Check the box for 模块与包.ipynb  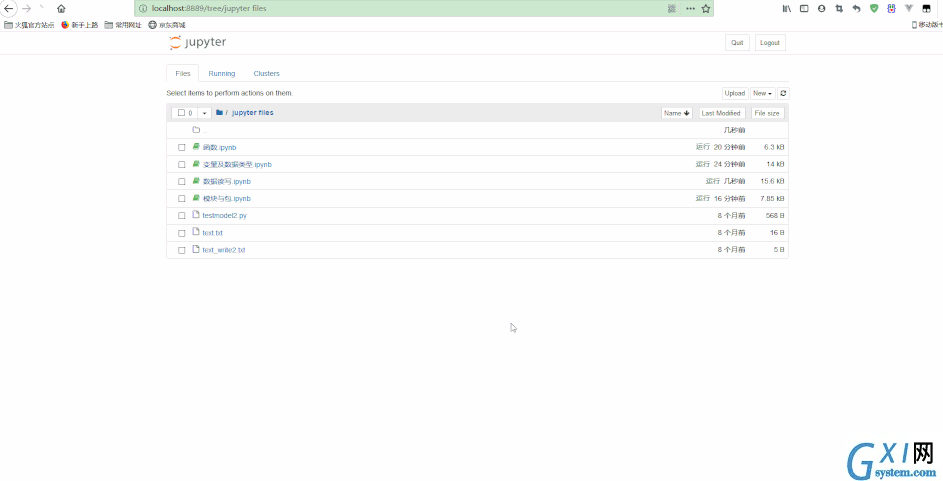[x=182, y=198]
